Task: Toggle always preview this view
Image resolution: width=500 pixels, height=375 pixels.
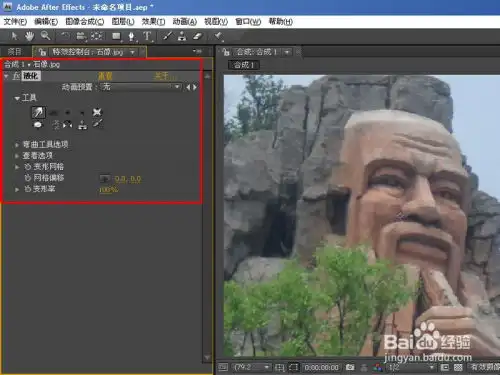Action: click(223, 367)
